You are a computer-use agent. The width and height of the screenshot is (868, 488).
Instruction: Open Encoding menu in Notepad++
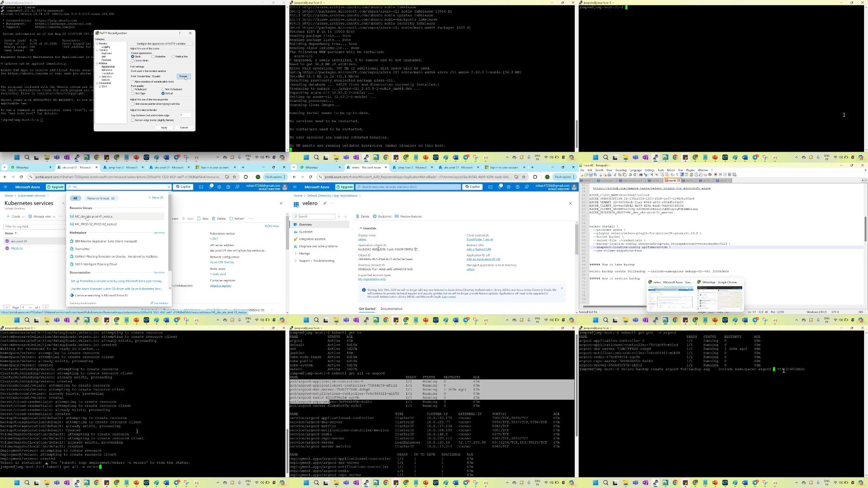(x=621, y=170)
